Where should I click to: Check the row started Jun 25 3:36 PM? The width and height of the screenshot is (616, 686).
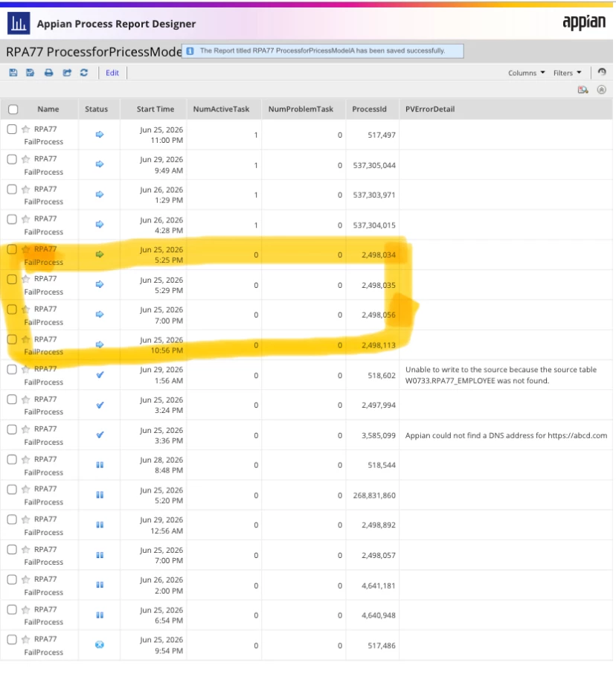tap(12, 429)
